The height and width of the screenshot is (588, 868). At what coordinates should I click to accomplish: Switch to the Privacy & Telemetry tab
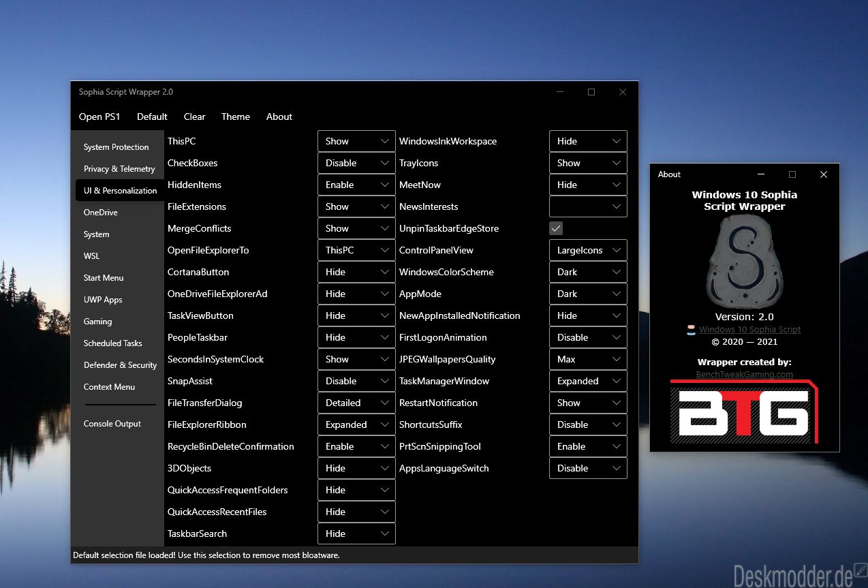[x=119, y=169]
